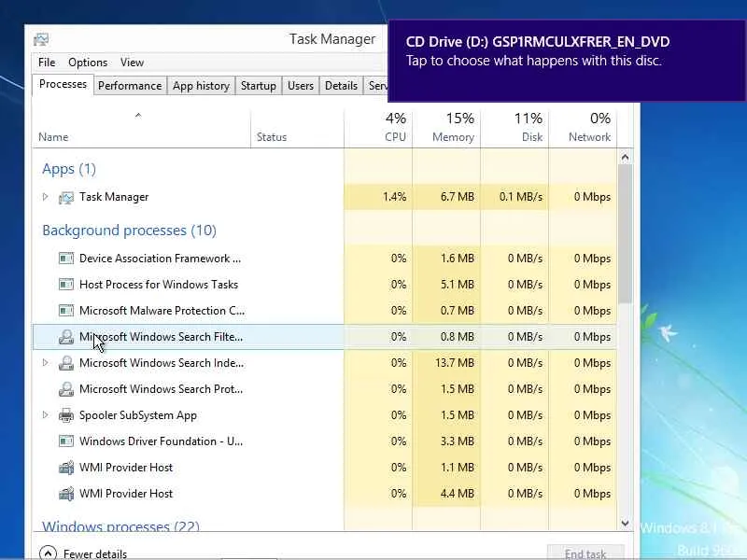Select Microsoft Windows Search Filte... row

[x=324, y=337]
